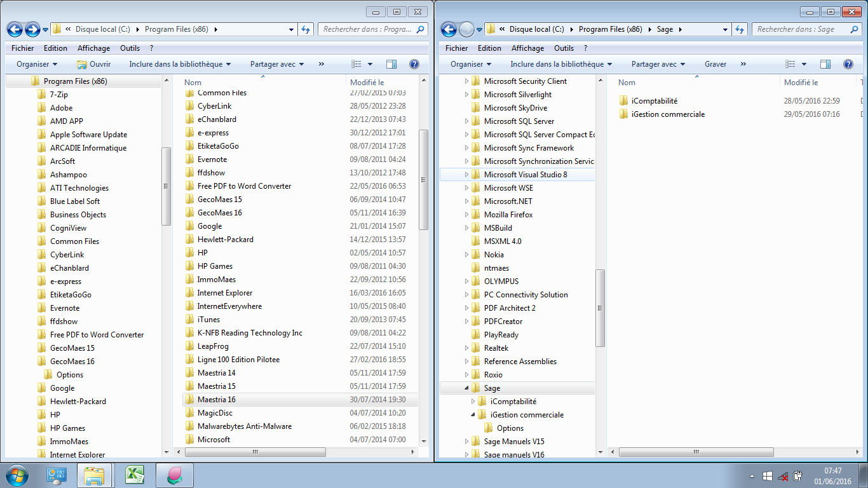Click the Help icon in the Sage window
Screen dimensions: 868x488
tap(848, 64)
